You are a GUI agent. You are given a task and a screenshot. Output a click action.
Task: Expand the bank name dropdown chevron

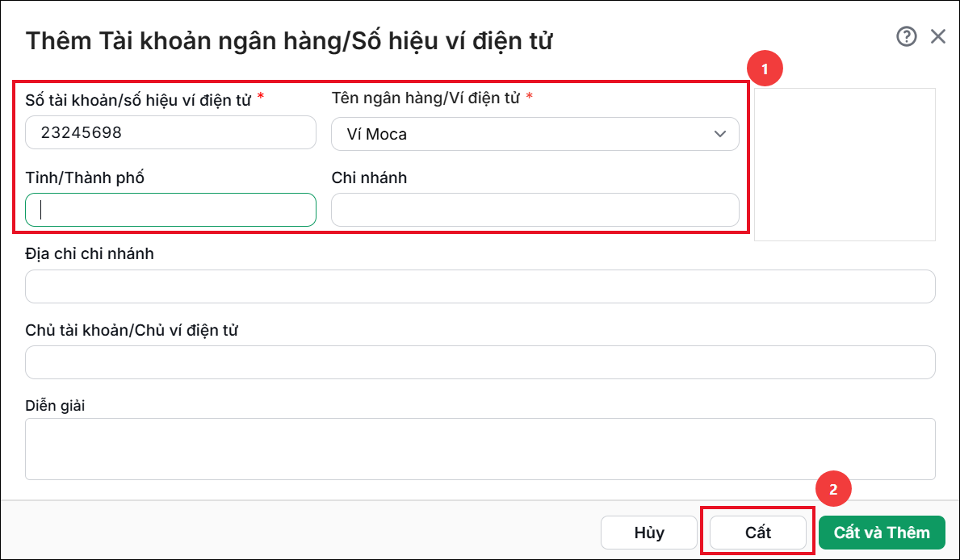(x=719, y=134)
